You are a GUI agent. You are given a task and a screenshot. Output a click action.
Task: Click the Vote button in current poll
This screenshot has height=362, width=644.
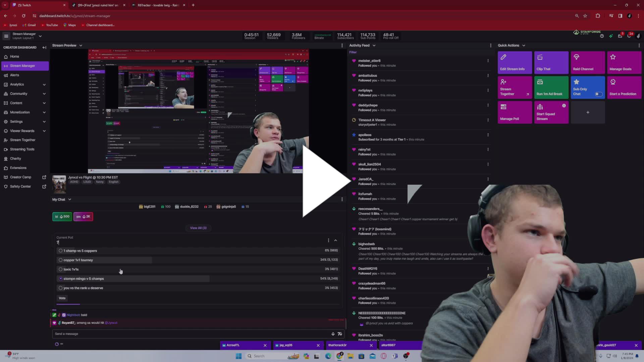(62, 298)
